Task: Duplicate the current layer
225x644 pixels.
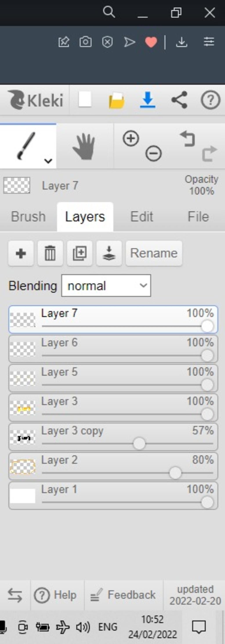Action: (x=80, y=253)
